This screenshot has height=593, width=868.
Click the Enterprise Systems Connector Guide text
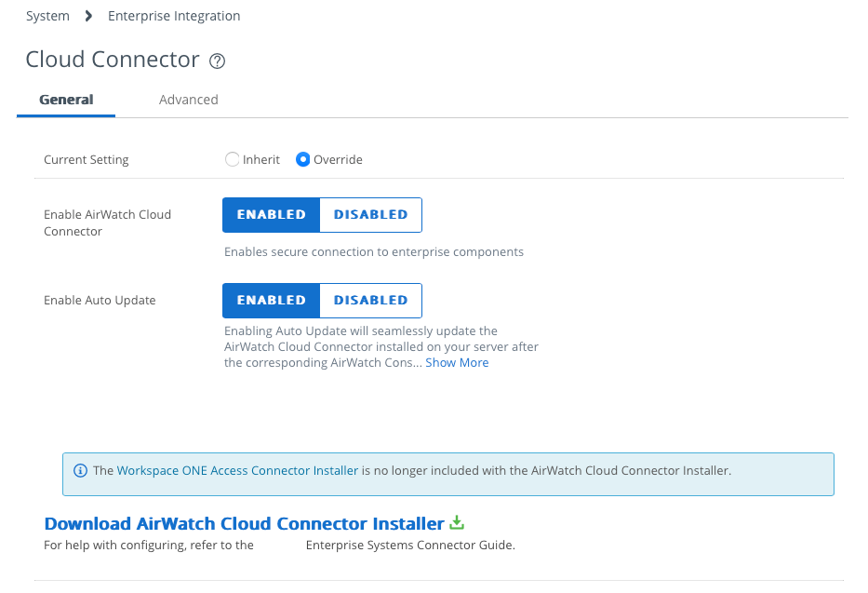point(409,546)
